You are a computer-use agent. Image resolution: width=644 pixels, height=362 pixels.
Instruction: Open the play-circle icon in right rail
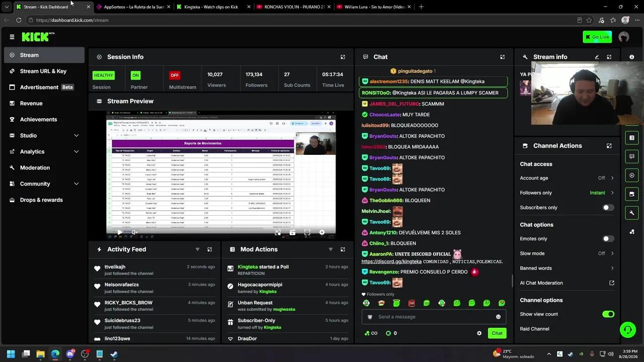coord(632,175)
